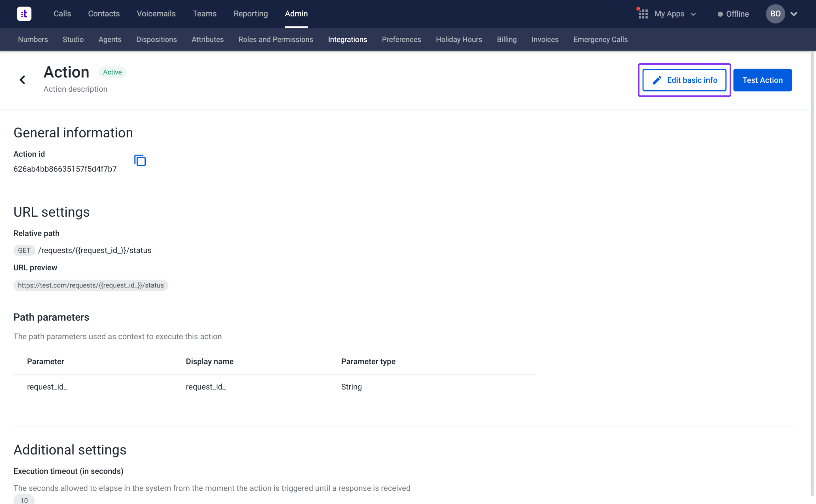Viewport: 816px width, 504px height.
Task: Go to Holiday Hours settings
Action: click(x=458, y=39)
